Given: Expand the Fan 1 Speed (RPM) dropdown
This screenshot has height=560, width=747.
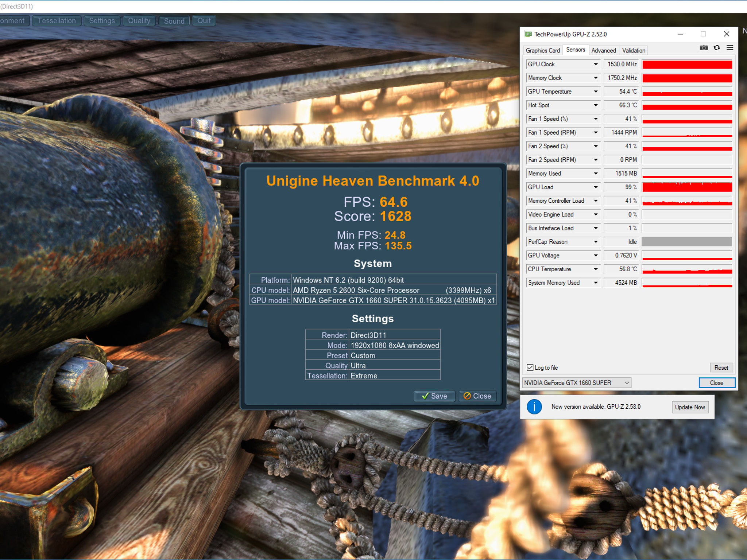Looking at the screenshot, I should pyautogui.click(x=596, y=133).
